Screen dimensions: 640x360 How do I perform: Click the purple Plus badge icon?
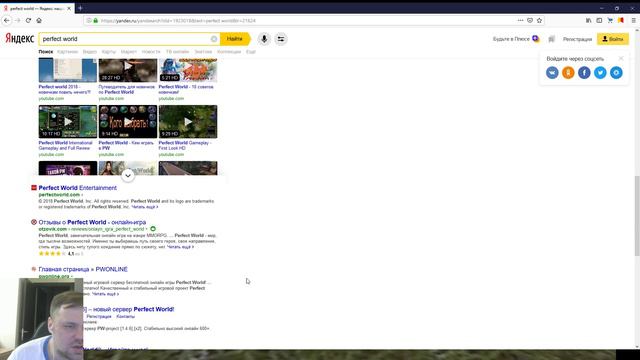[536, 39]
